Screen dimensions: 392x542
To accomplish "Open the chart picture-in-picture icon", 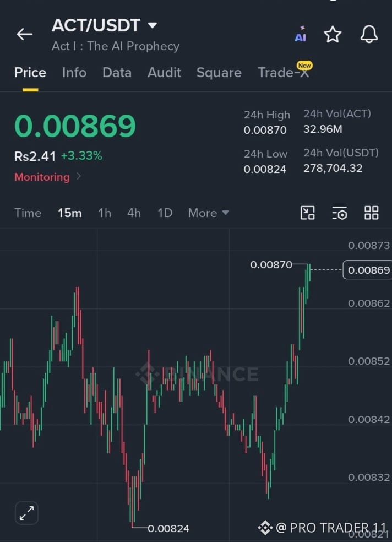I will (x=307, y=213).
